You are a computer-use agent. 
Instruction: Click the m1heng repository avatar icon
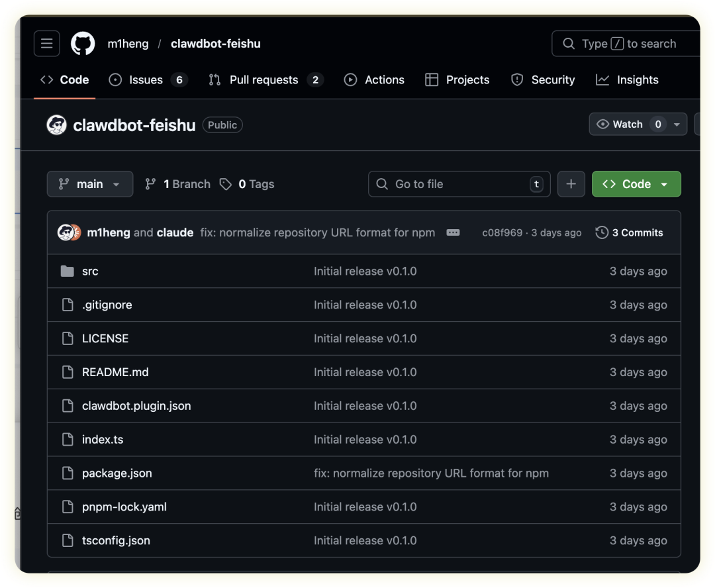57,125
